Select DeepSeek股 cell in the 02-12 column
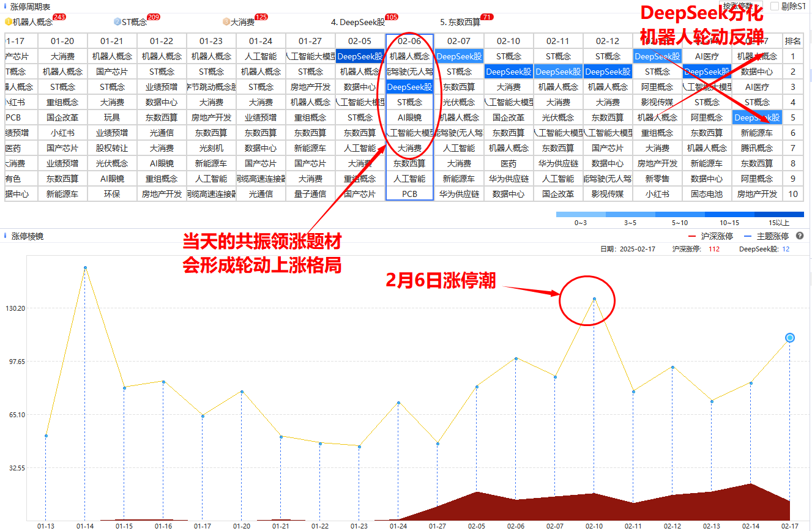The height and width of the screenshot is (531, 812). click(608, 72)
